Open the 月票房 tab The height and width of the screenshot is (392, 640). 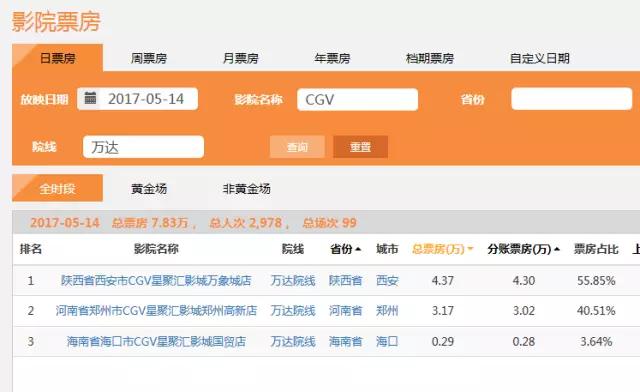[x=240, y=58]
